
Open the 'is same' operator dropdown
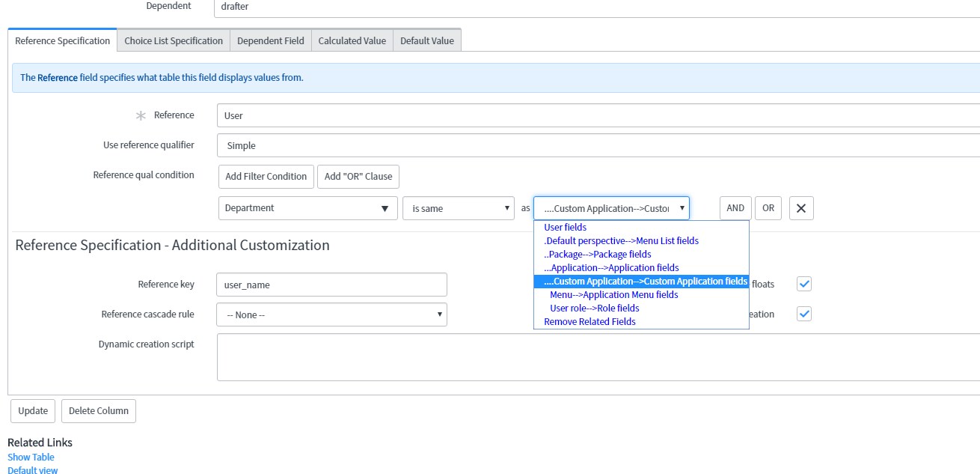[459, 208]
